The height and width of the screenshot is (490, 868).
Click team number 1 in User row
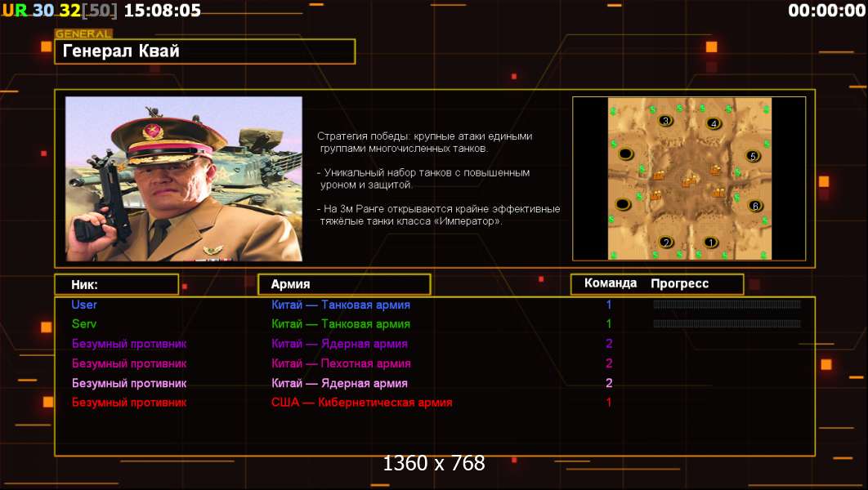pos(609,304)
